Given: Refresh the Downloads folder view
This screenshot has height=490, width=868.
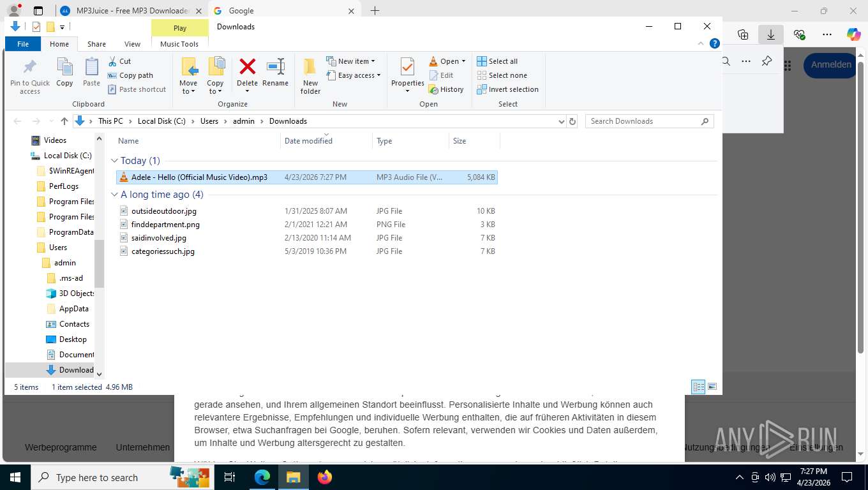Looking at the screenshot, I should coord(572,121).
